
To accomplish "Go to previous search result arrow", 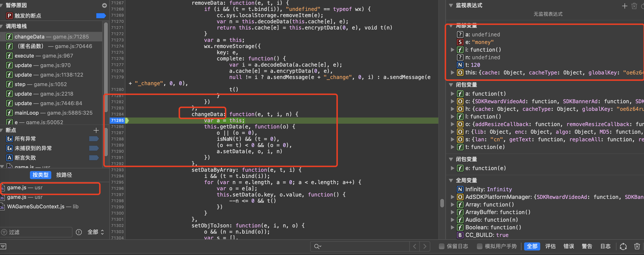I will click(x=415, y=247).
